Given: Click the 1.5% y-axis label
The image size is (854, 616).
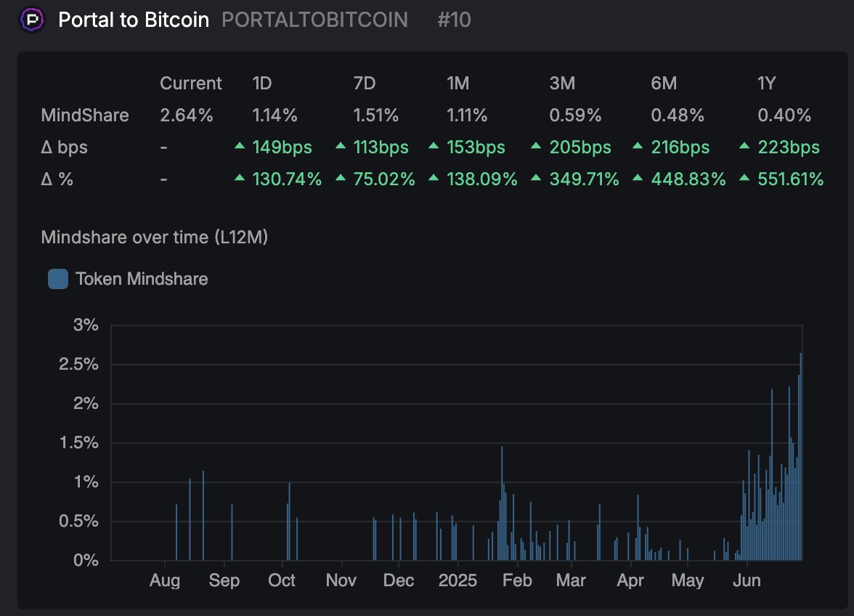Looking at the screenshot, I should [x=78, y=443].
